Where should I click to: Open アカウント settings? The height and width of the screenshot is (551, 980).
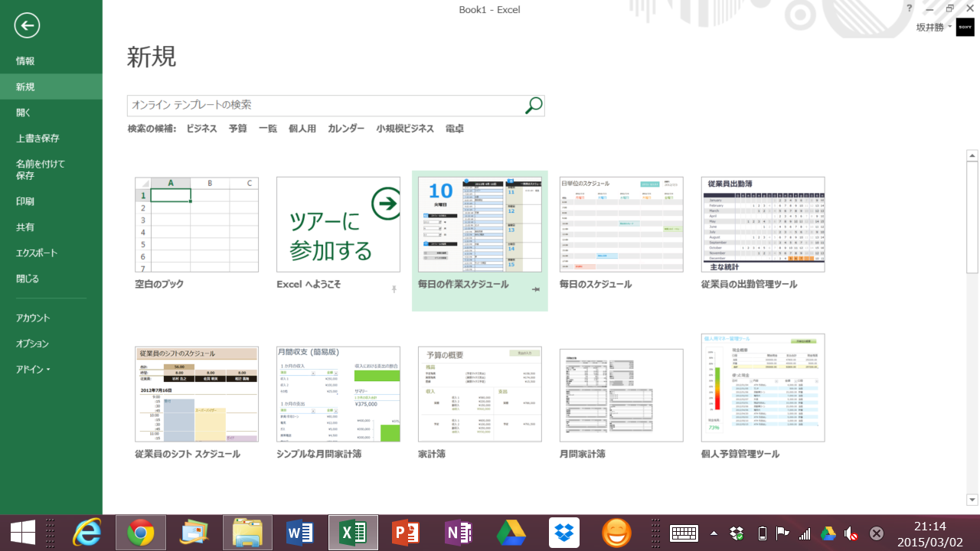tap(51, 318)
